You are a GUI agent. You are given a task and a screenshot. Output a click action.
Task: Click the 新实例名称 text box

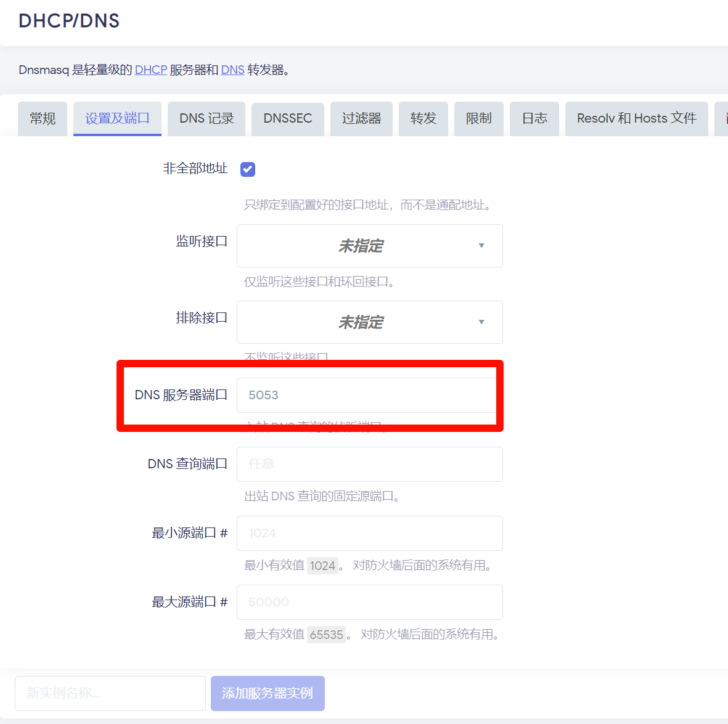pos(110,693)
